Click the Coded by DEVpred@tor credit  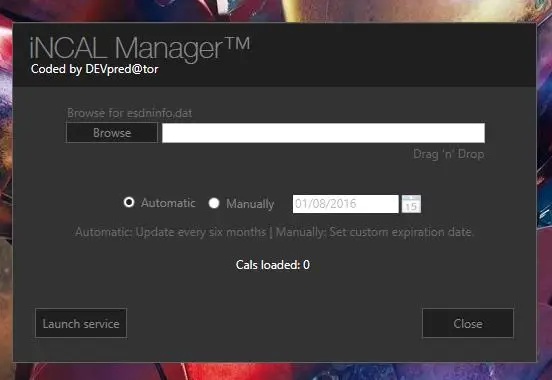coord(95,69)
